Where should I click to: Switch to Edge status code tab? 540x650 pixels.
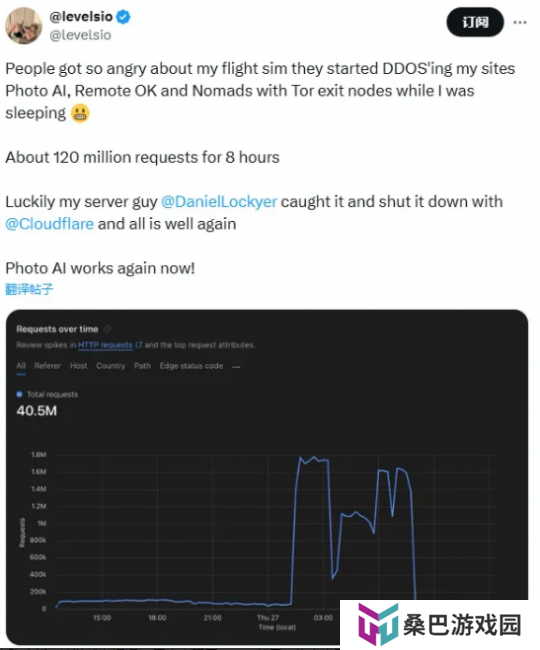191,366
